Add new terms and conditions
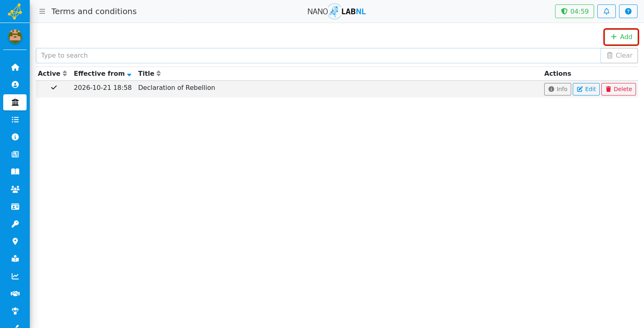Image resolution: width=644 pixels, height=328 pixels. pyautogui.click(x=621, y=37)
